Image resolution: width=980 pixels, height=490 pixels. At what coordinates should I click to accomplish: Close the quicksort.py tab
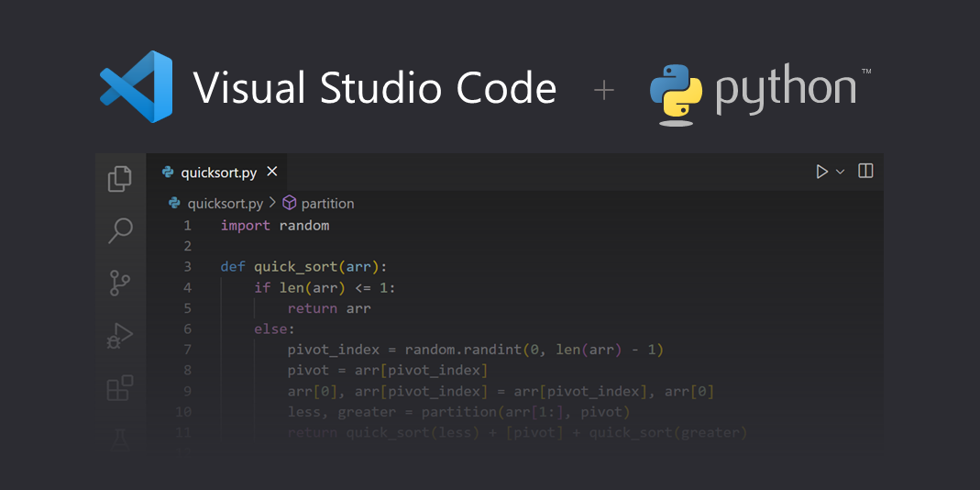pos(272,172)
